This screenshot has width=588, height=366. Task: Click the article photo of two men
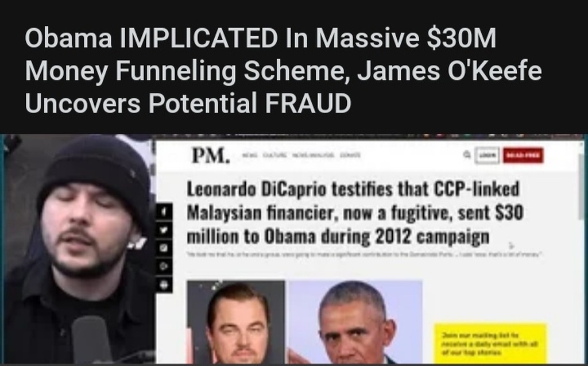pyautogui.click(x=305, y=322)
